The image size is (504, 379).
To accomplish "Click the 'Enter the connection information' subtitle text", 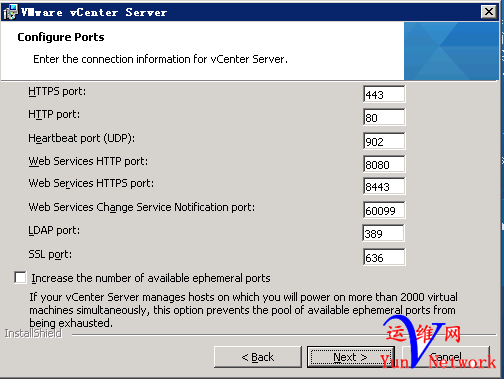I will coord(160,59).
